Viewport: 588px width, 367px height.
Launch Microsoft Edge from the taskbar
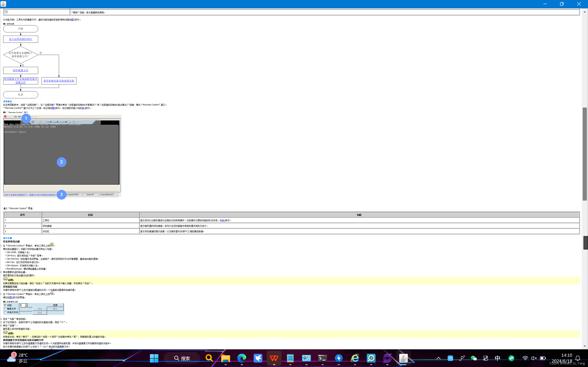241,358
